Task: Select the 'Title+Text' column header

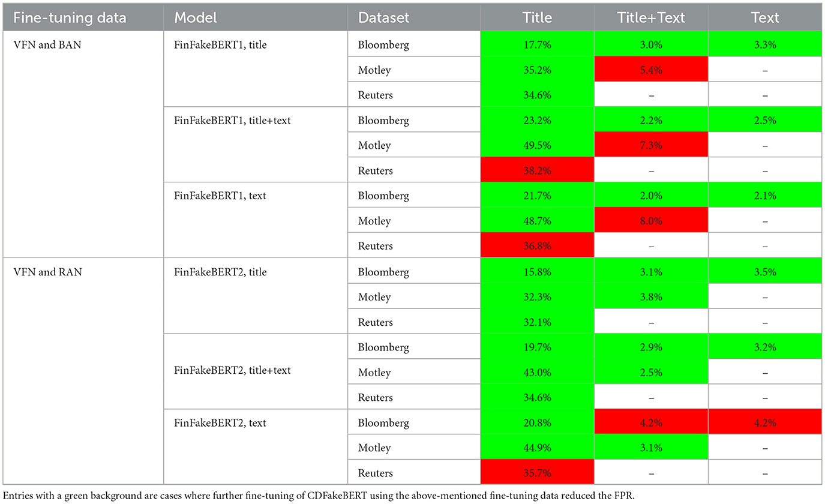Action: pyautogui.click(x=651, y=17)
